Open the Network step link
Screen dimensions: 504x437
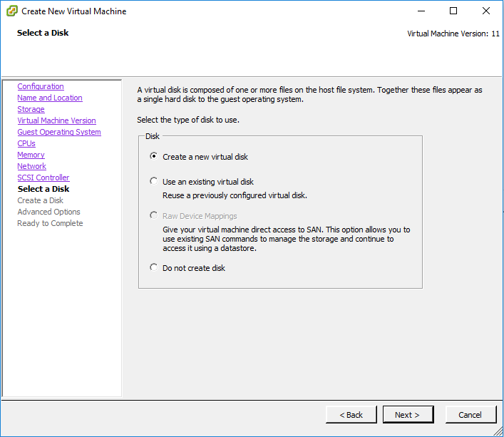(x=31, y=166)
